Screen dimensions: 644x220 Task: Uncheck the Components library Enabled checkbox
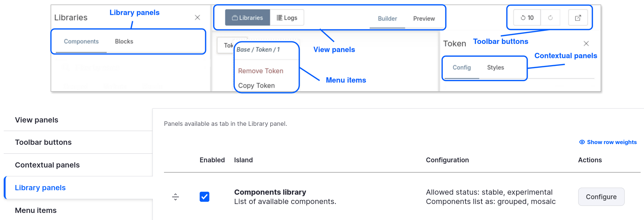coord(205,197)
